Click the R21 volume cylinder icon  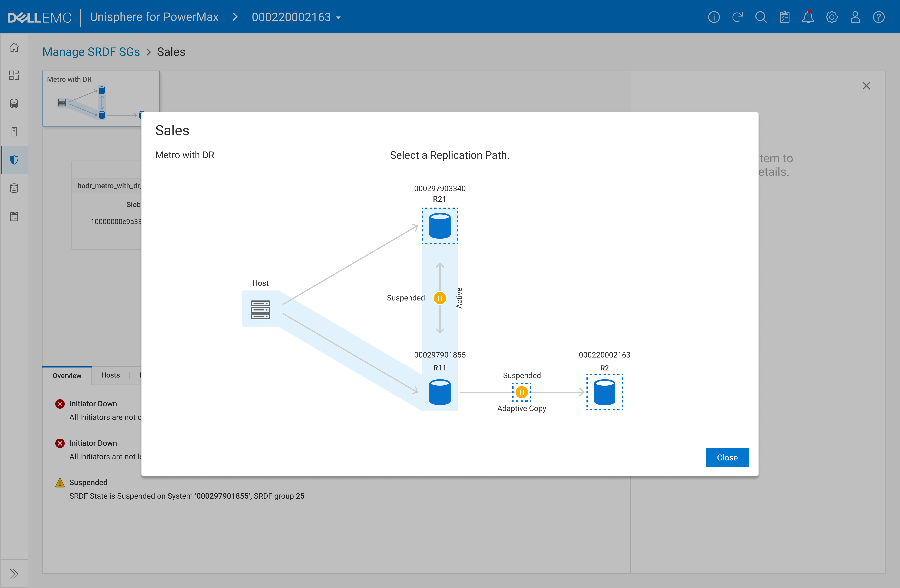[439, 226]
